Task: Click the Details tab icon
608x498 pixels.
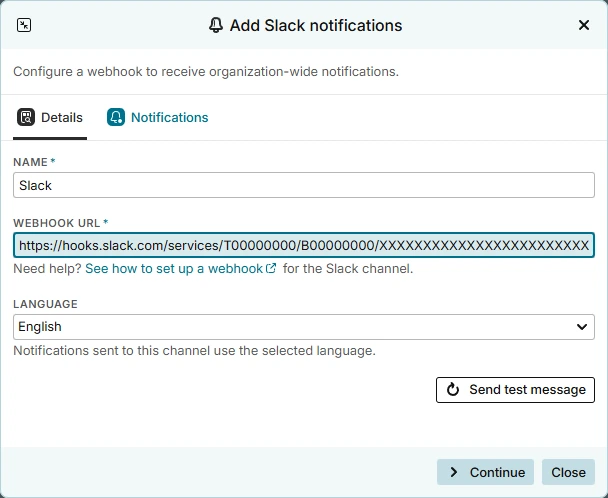Action: tap(26, 117)
